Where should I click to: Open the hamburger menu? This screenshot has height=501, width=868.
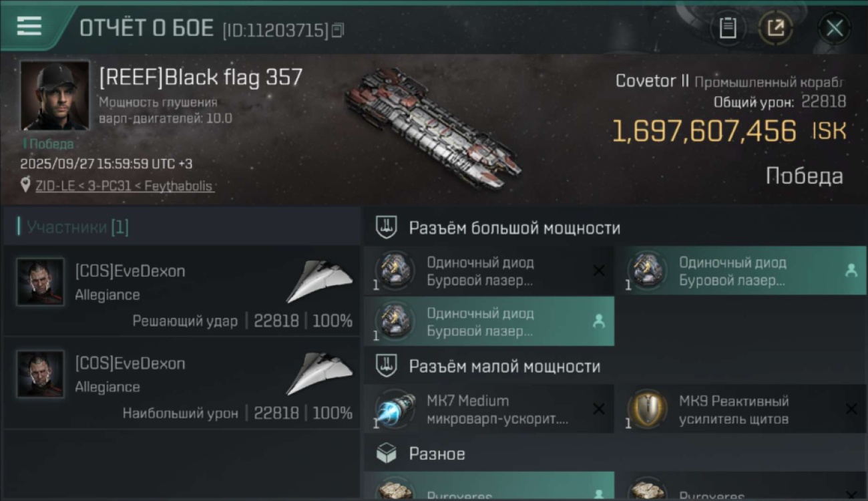coord(29,27)
